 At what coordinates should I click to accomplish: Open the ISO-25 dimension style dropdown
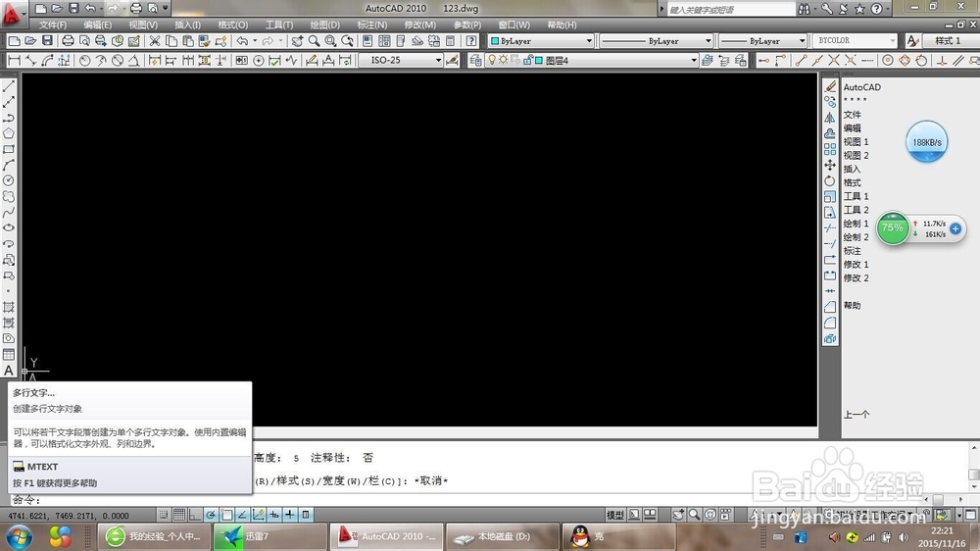(401, 60)
